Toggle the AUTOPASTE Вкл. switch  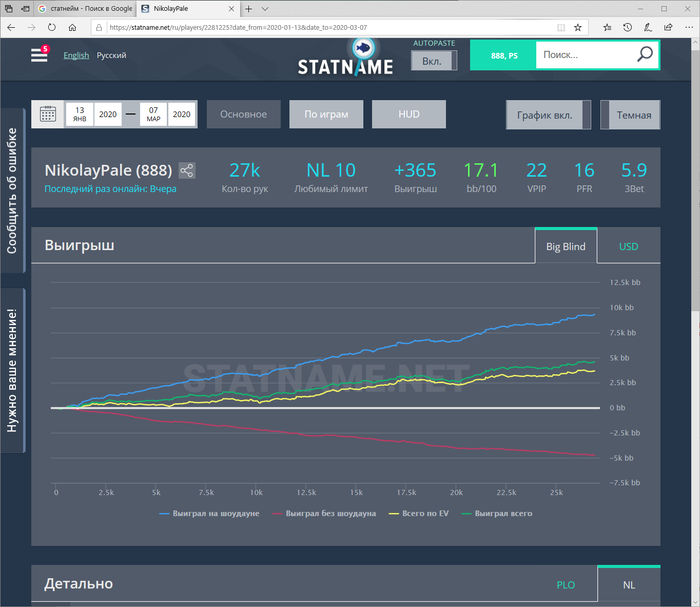434,61
